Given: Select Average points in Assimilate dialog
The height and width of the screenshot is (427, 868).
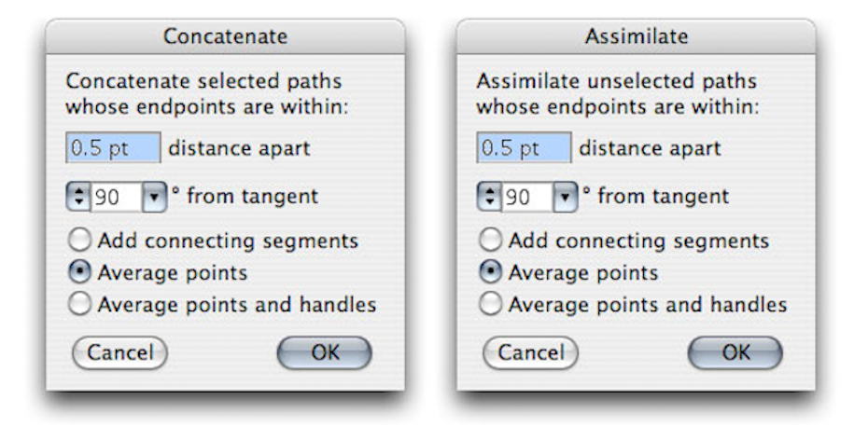Looking at the screenshot, I should tap(491, 272).
